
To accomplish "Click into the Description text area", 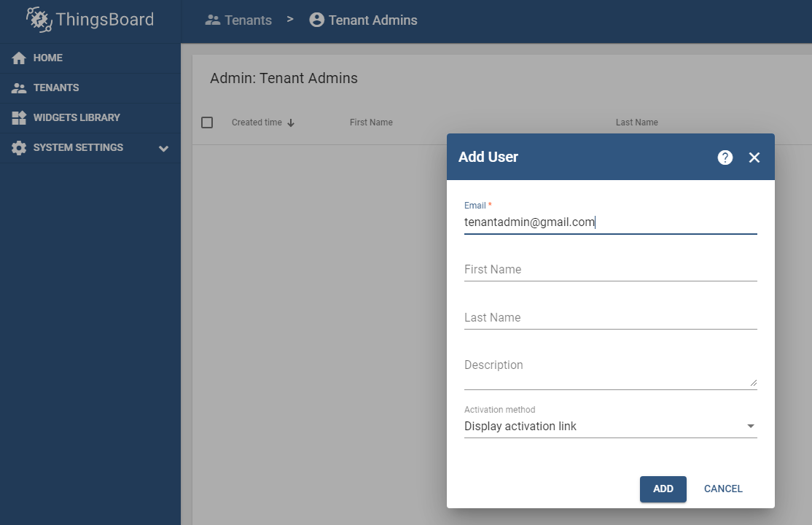I will 610,370.
